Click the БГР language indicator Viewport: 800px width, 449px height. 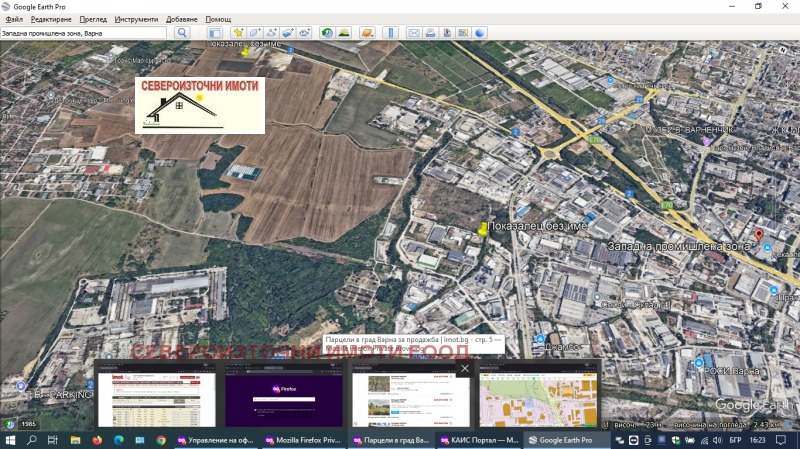pyautogui.click(x=735, y=440)
